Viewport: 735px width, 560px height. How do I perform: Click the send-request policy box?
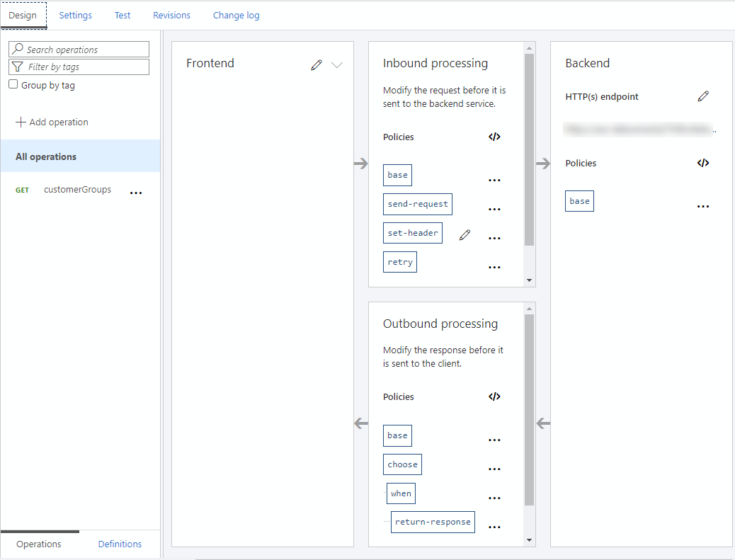[418, 204]
